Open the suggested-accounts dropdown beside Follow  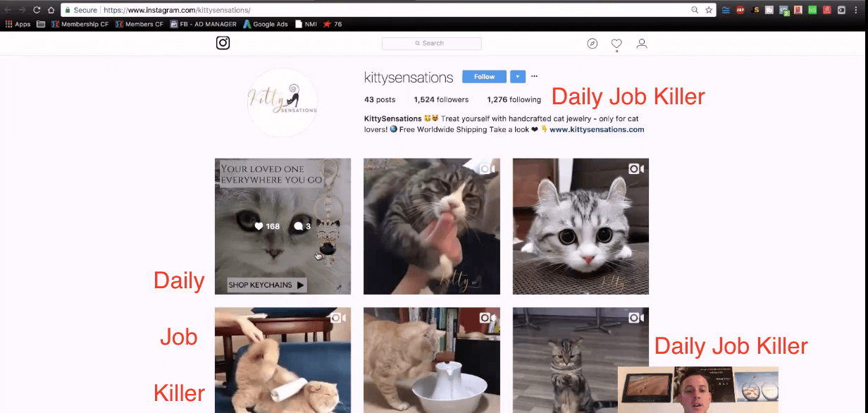[517, 76]
